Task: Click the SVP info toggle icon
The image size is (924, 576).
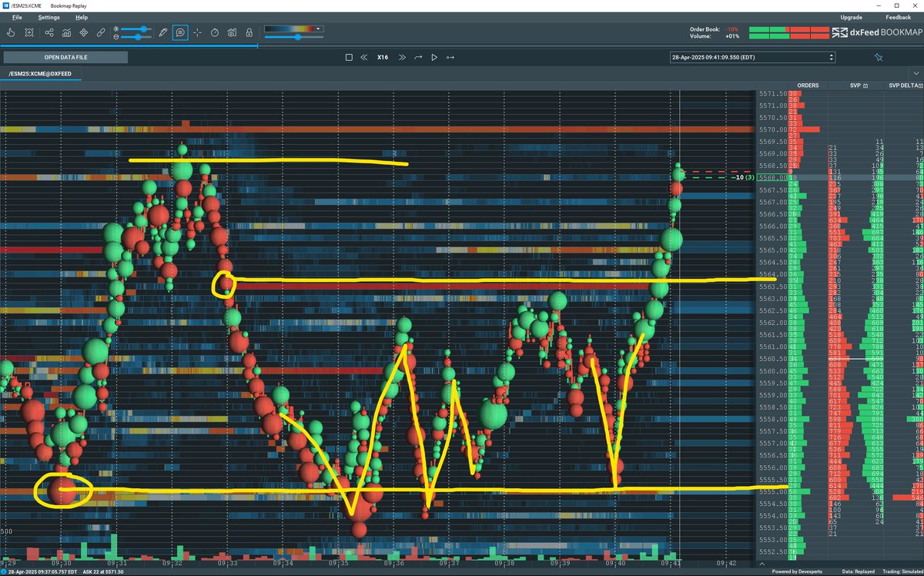Action: tap(865, 85)
